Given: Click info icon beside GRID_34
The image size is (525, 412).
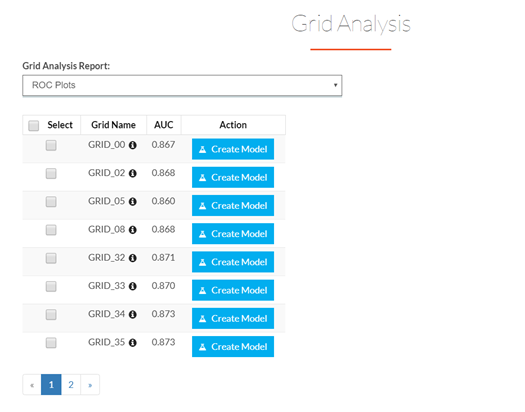Looking at the screenshot, I should (133, 315).
